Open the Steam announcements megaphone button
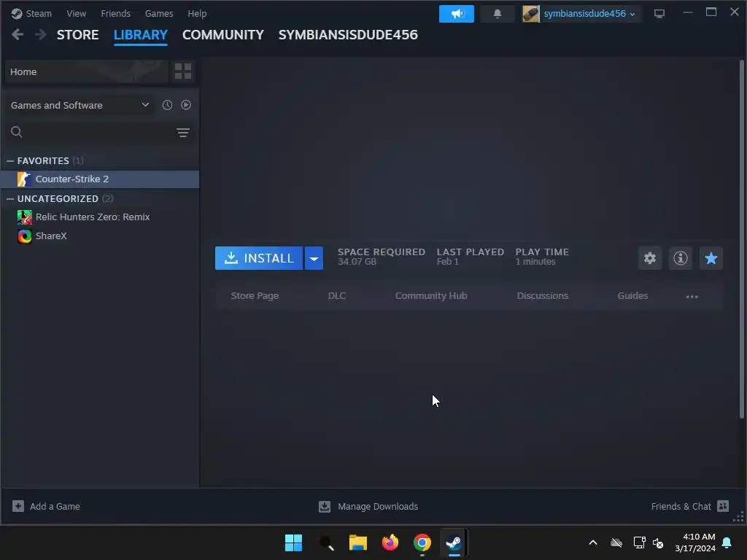The image size is (747, 560). [456, 14]
